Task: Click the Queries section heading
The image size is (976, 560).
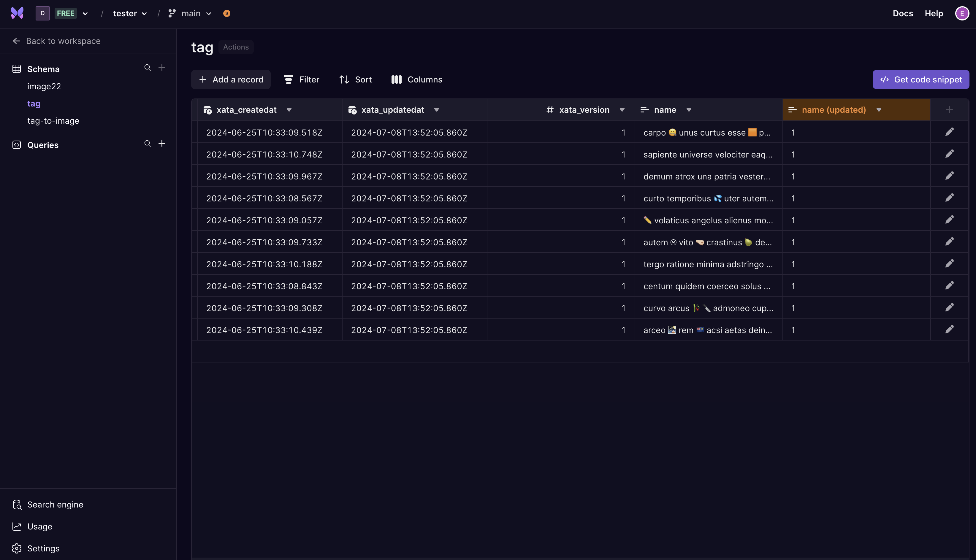Action: (x=43, y=145)
